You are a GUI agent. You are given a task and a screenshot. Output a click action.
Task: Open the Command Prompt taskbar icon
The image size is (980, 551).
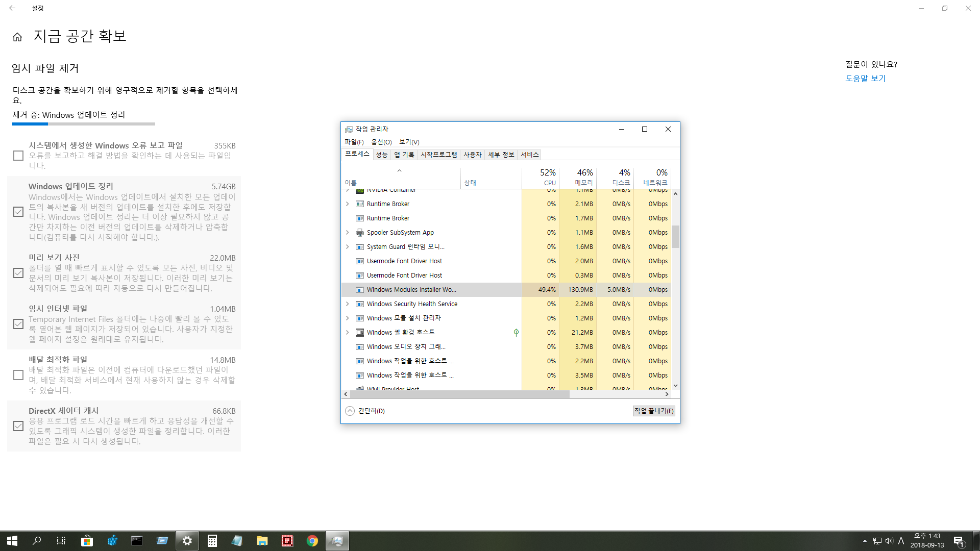[x=137, y=541]
